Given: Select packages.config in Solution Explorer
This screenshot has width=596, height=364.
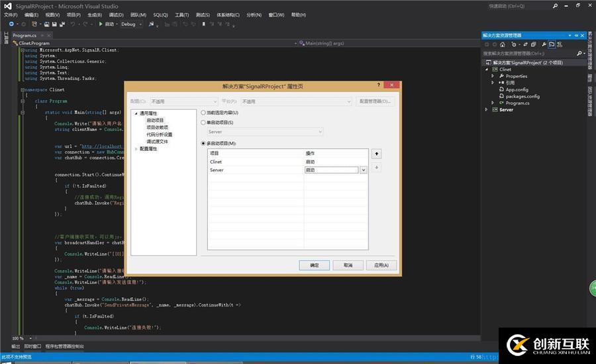Looking at the screenshot, I should coord(522,97).
